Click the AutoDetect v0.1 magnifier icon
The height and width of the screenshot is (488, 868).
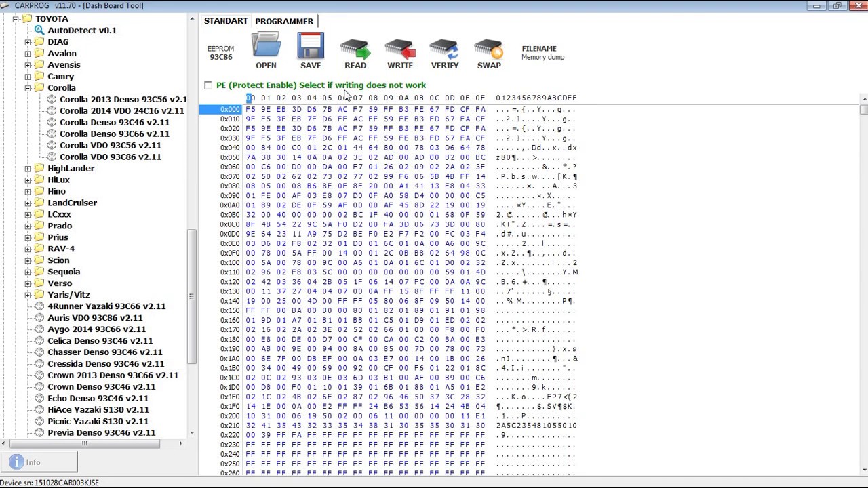tap(39, 30)
